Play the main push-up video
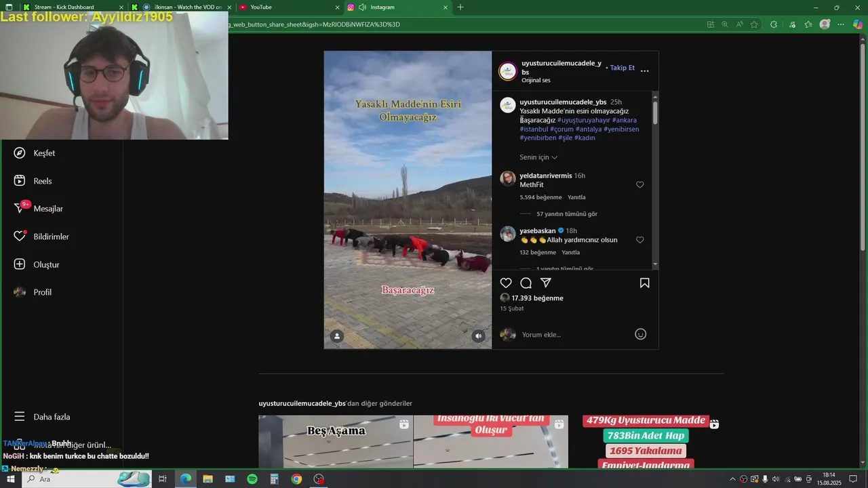 [x=408, y=200]
